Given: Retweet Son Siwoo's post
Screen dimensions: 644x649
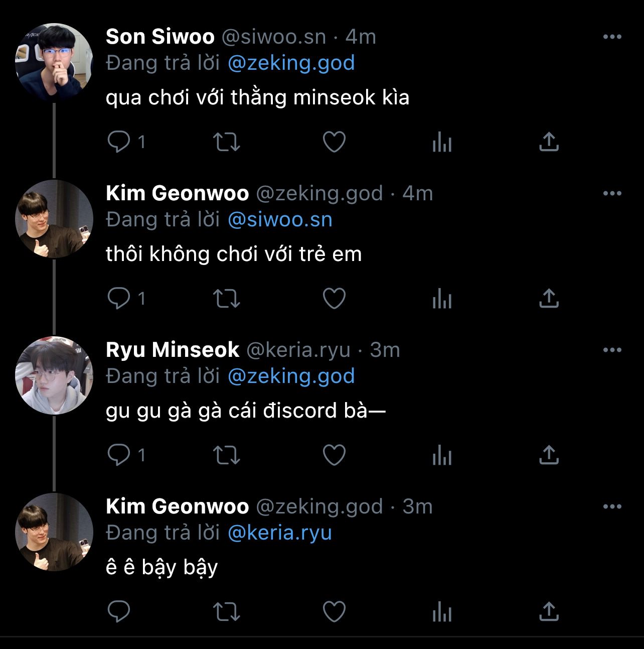Looking at the screenshot, I should 227,142.
